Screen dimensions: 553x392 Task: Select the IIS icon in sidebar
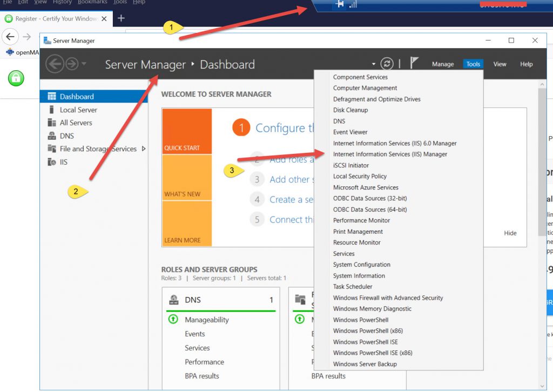click(52, 162)
